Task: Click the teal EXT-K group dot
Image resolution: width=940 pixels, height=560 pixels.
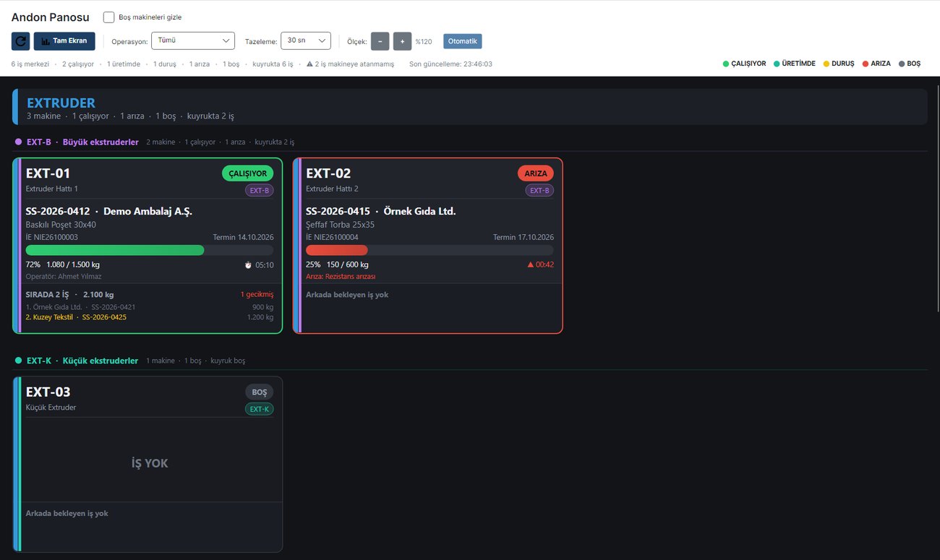Action: click(19, 361)
